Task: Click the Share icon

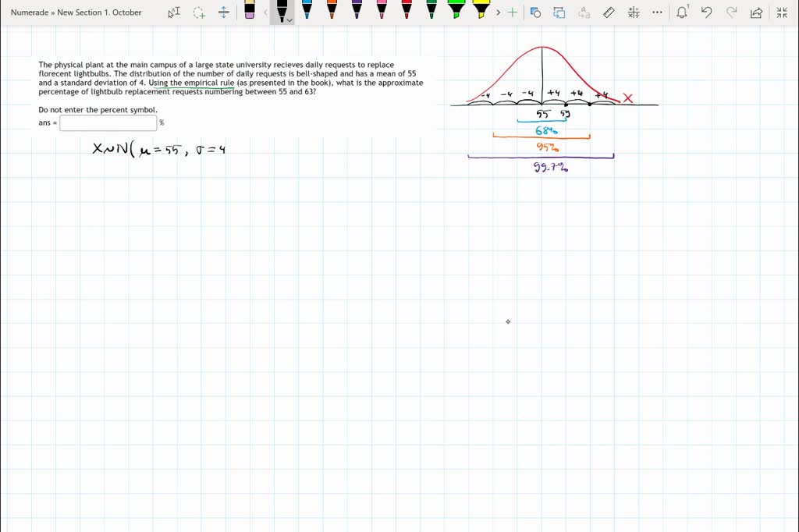Action: 755,12
